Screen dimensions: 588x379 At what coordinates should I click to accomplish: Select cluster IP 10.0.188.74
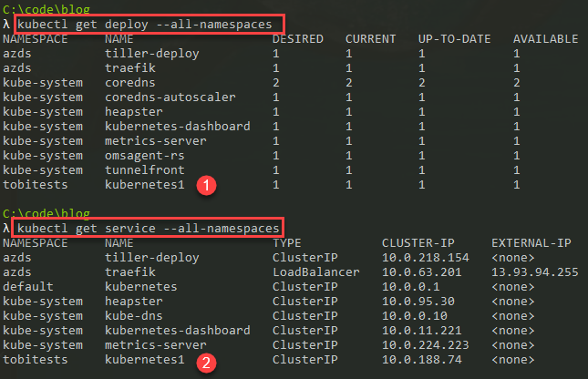[x=422, y=361]
